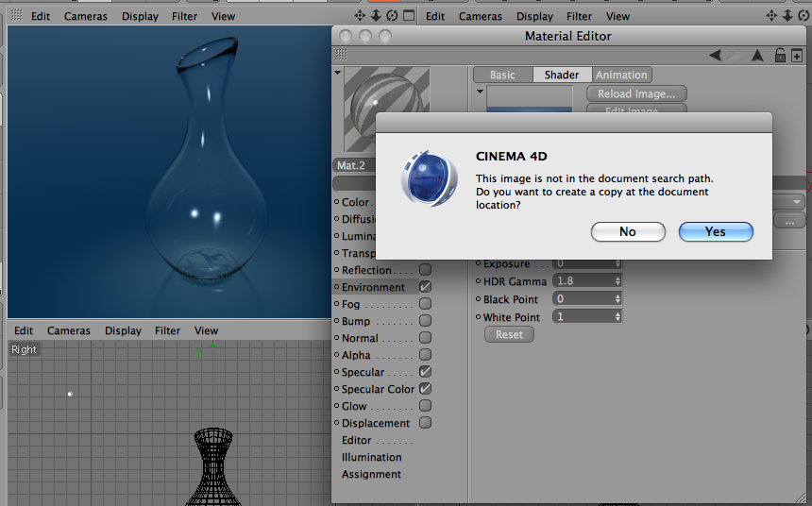Viewport: 812px width, 506px height.
Task: Click the animation dot beside Environment channel
Action: coord(337,286)
